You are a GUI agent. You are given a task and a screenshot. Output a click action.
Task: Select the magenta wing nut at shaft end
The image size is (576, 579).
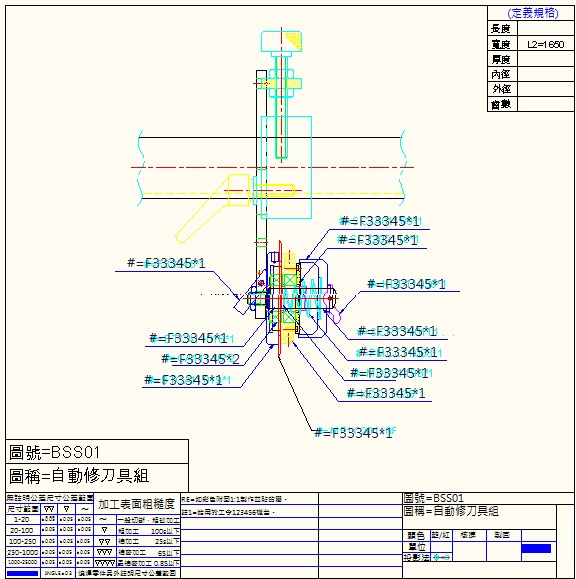(x=333, y=304)
